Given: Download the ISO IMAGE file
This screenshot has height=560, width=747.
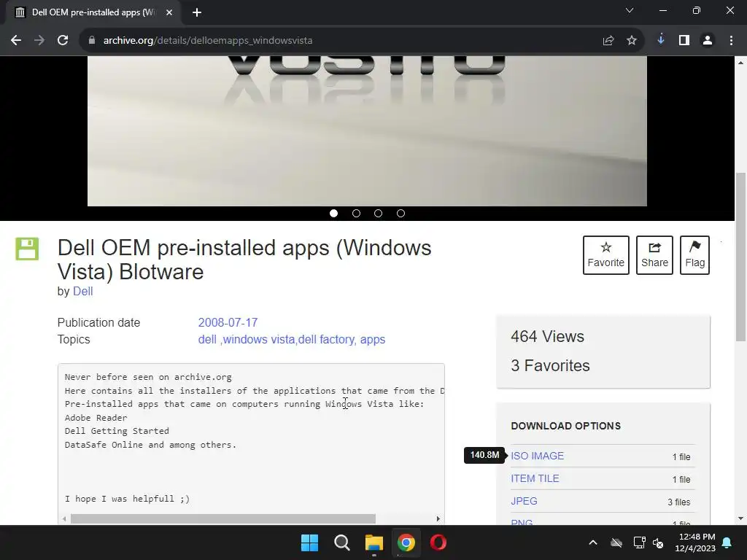Looking at the screenshot, I should tap(538, 456).
